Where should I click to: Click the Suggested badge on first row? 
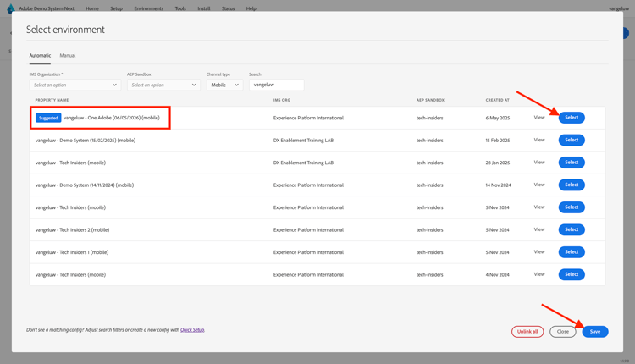48,118
